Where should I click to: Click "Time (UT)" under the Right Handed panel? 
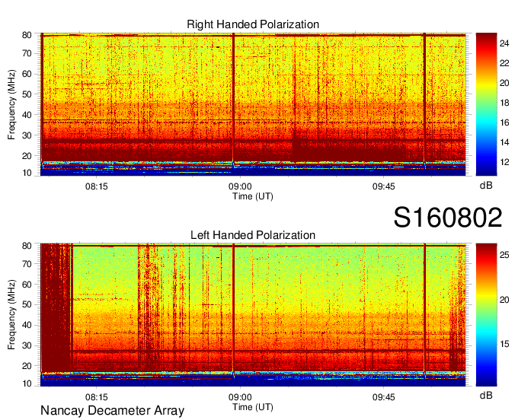point(253,196)
